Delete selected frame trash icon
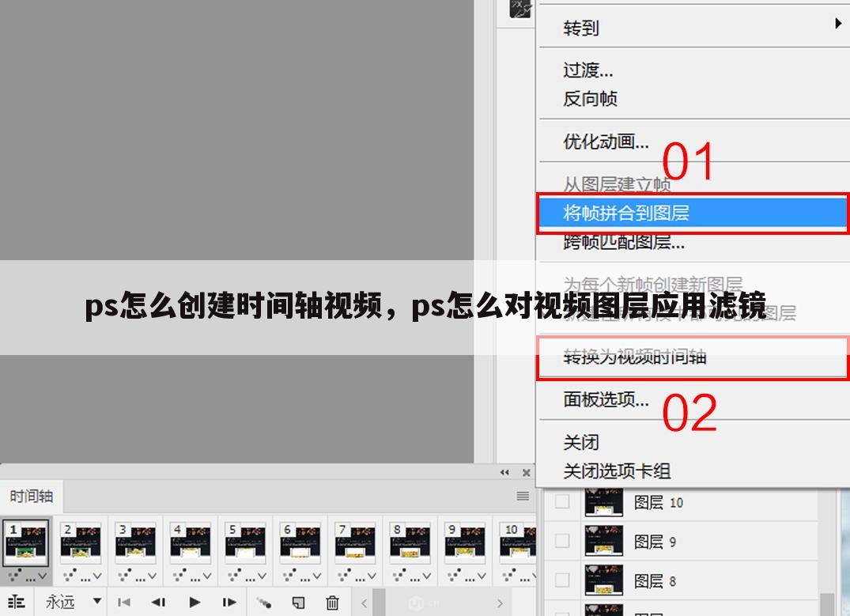The height and width of the screenshot is (616, 850). click(x=332, y=602)
